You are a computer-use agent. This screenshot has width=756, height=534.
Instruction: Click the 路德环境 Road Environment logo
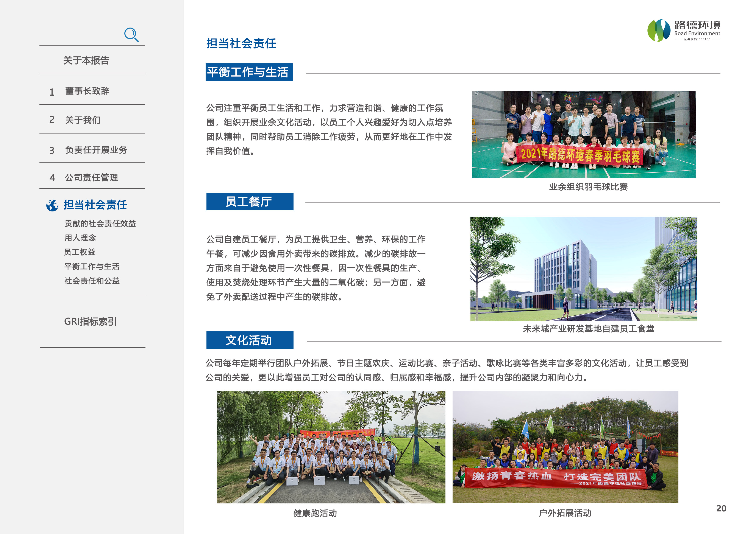(684, 31)
